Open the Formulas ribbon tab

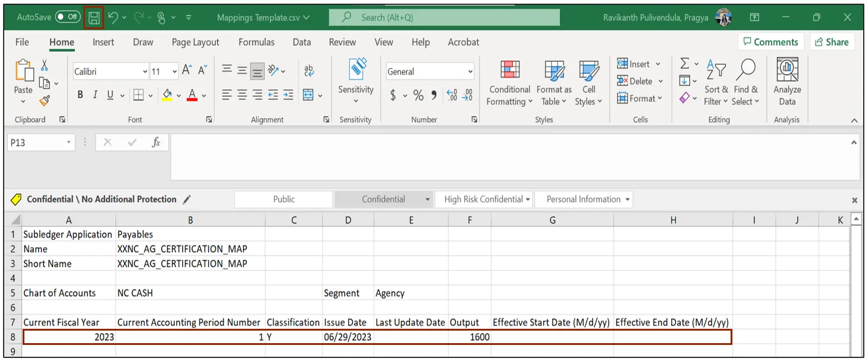coord(256,42)
